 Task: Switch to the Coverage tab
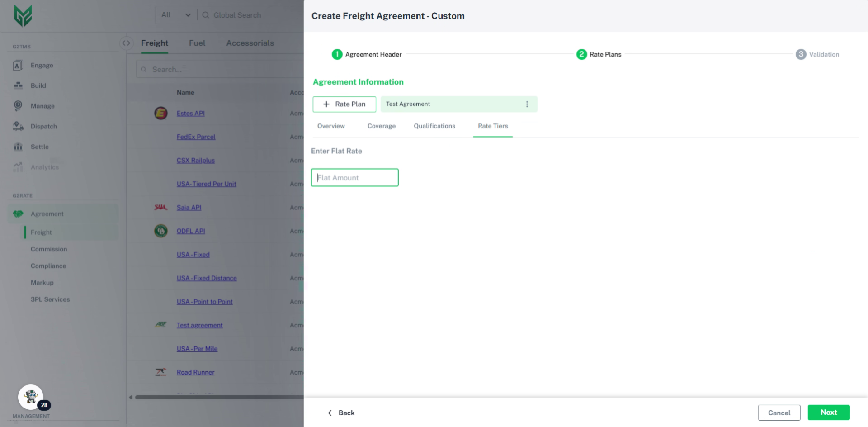381,126
